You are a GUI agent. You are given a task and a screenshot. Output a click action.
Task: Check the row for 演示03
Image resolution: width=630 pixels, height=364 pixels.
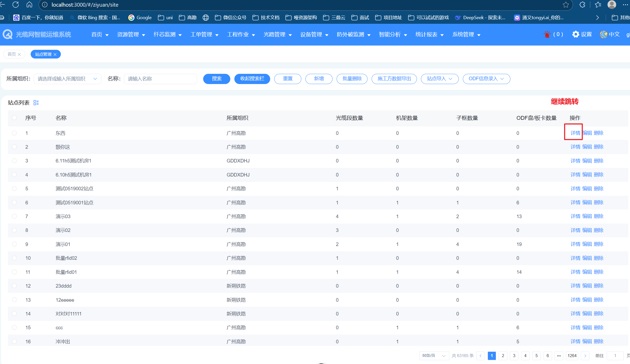[x=14, y=216]
